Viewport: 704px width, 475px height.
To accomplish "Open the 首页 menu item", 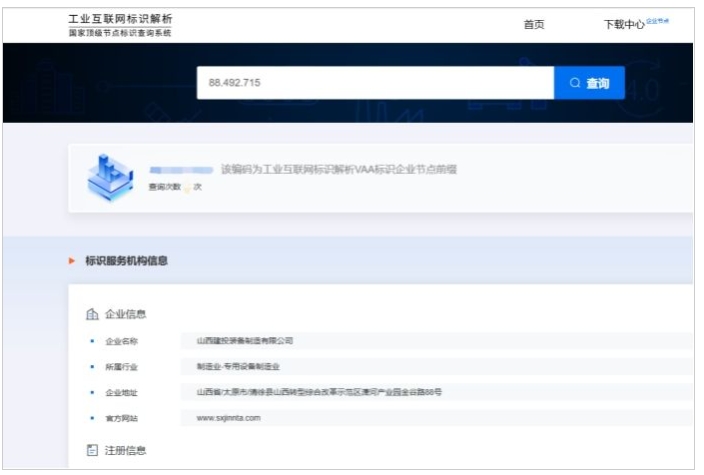I will [534, 24].
